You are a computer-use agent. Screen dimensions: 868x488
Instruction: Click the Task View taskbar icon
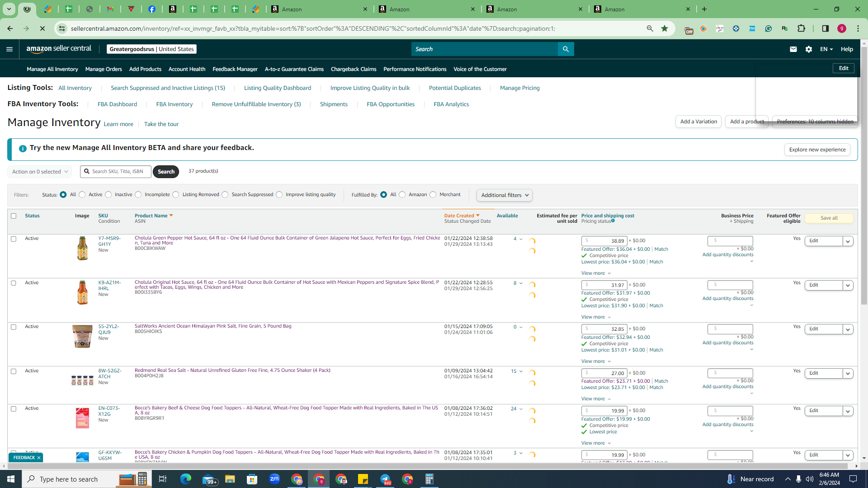pos(163,479)
